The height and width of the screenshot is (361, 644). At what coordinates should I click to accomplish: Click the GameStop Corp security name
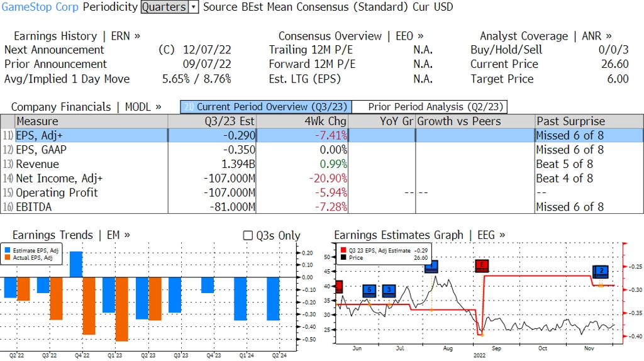pyautogui.click(x=40, y=7)
